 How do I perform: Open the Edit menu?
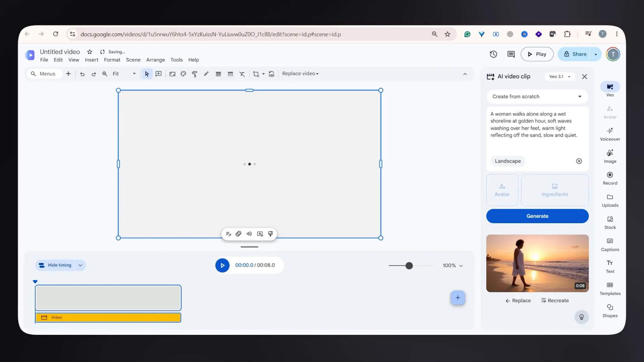[58, 60]
